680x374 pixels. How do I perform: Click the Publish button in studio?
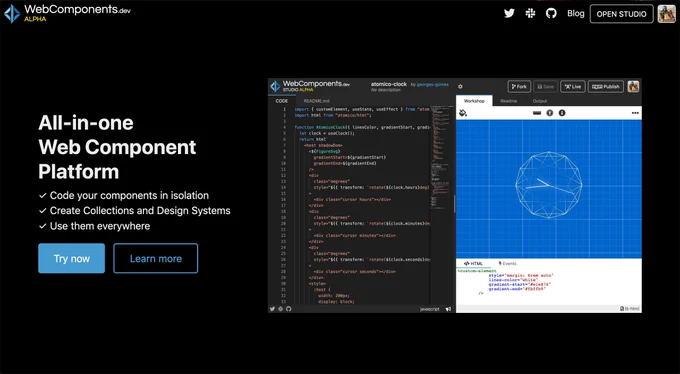tap(606, 86)
